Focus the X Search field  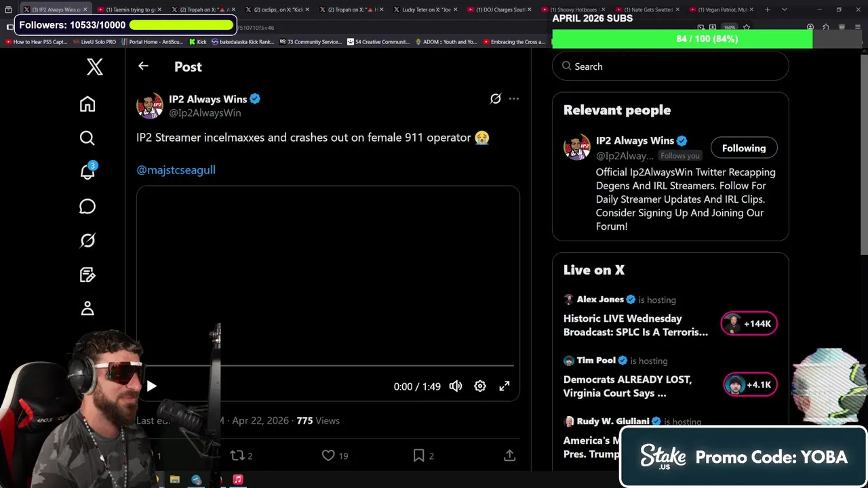click(671, 66)
